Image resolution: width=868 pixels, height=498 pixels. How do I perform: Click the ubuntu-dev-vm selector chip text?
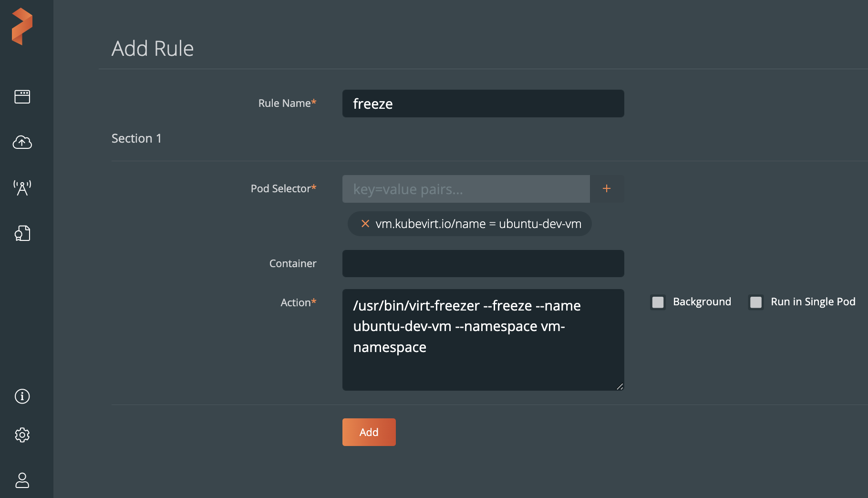478,224
